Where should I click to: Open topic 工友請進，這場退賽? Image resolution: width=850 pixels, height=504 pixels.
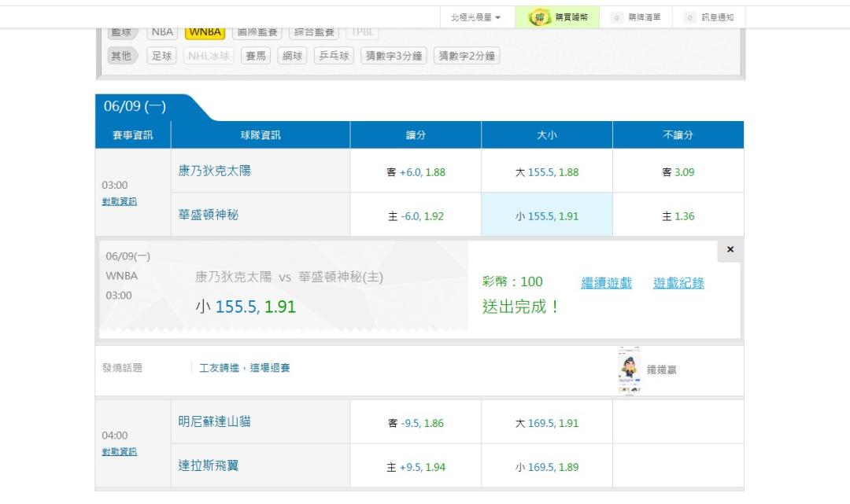click(245, 368)
